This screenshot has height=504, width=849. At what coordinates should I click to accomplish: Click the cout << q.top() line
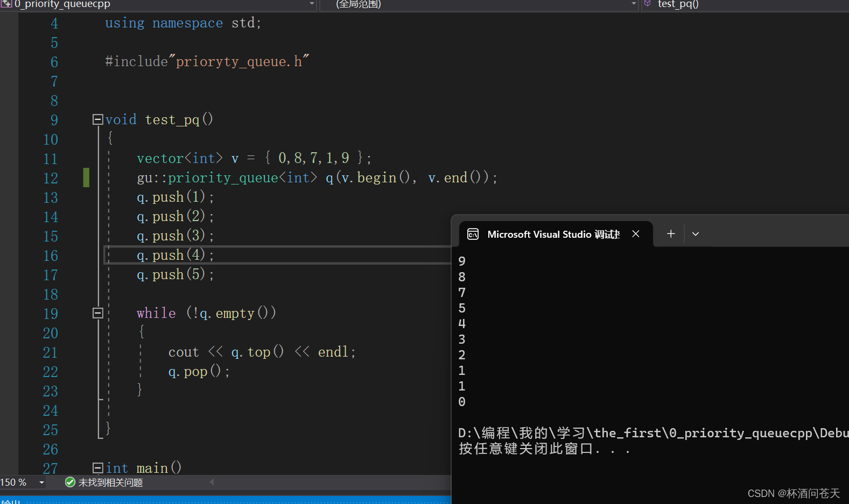coord(262,352)
